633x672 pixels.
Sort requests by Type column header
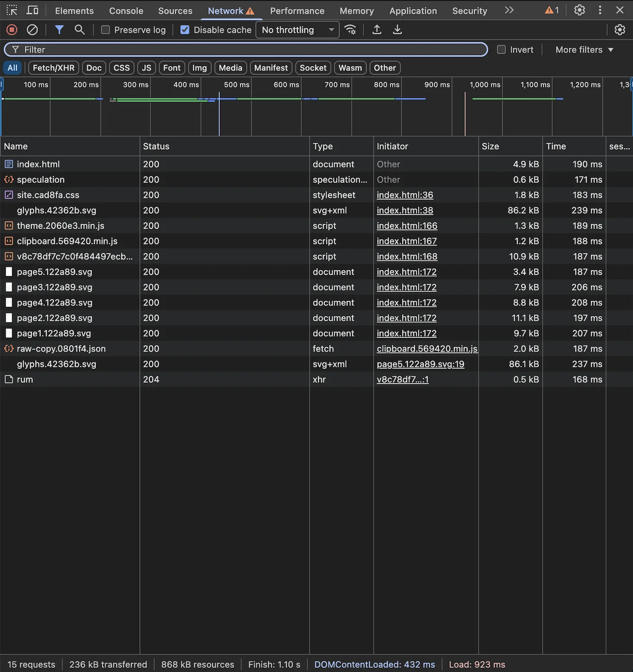[x=341, y=146]
